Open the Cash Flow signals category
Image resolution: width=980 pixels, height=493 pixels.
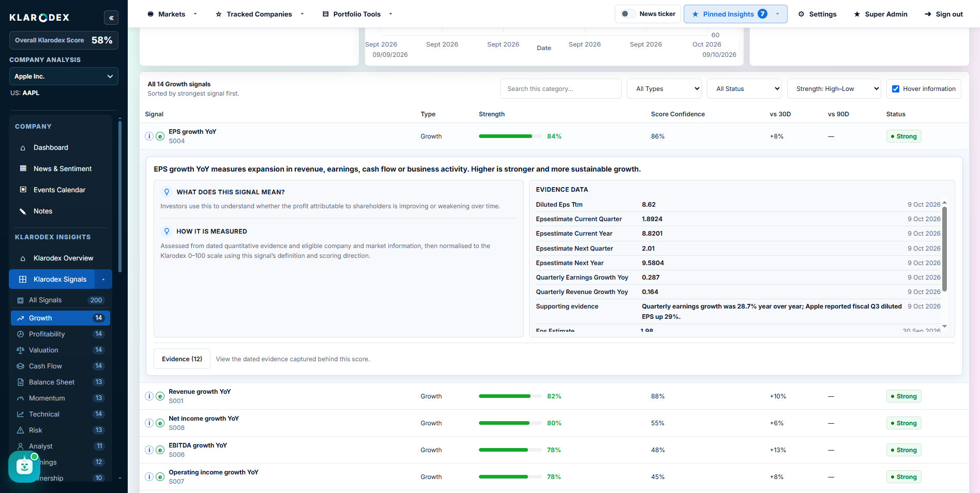(x=61, y=366)
